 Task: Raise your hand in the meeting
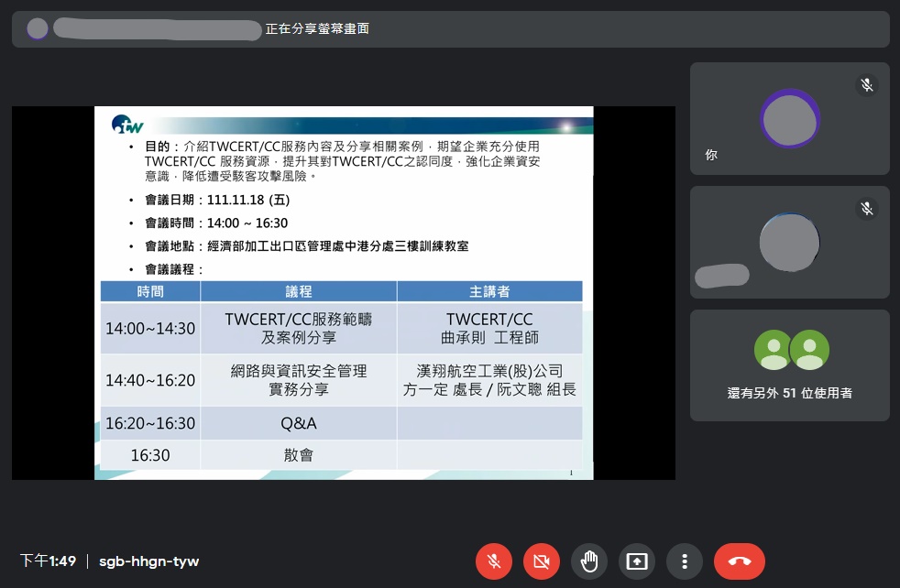[x=589, y=561]
